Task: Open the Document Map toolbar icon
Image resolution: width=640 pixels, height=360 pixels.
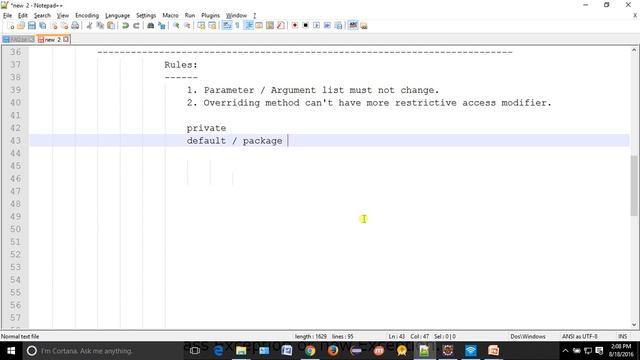Action: click(x=270, y=26)
